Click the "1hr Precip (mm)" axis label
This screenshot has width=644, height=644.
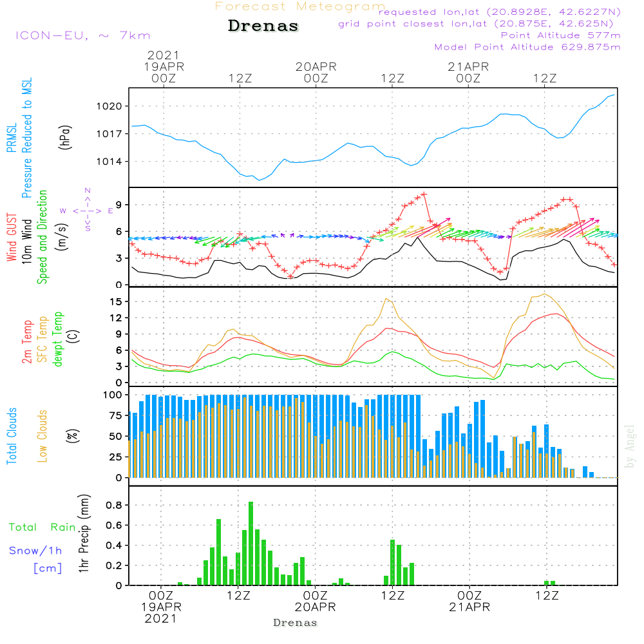click(83, 533)
